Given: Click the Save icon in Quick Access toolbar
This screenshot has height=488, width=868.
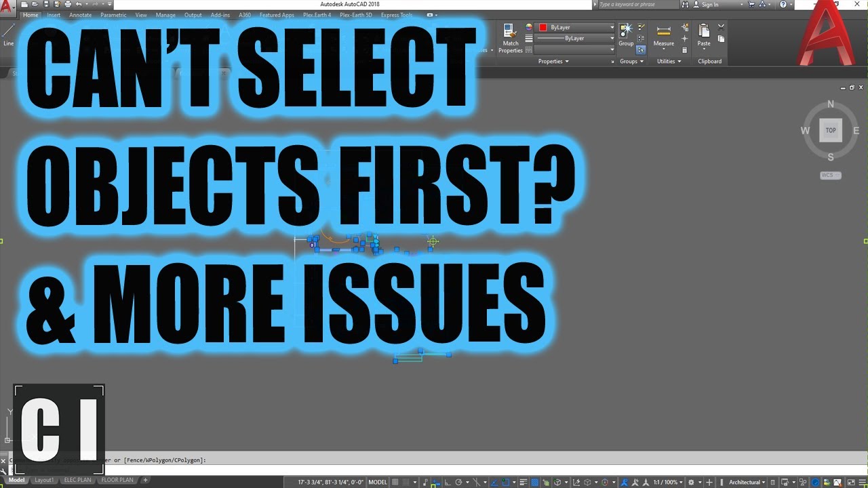Looking at the screenshot, I should click(x=46, y=4).
